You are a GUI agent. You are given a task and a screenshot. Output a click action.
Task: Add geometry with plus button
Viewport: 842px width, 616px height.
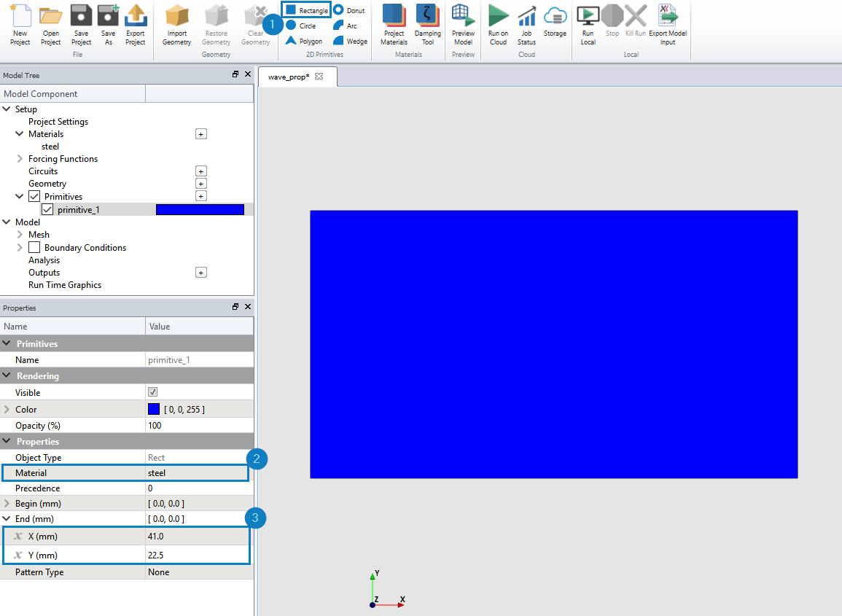click(200, 183)
